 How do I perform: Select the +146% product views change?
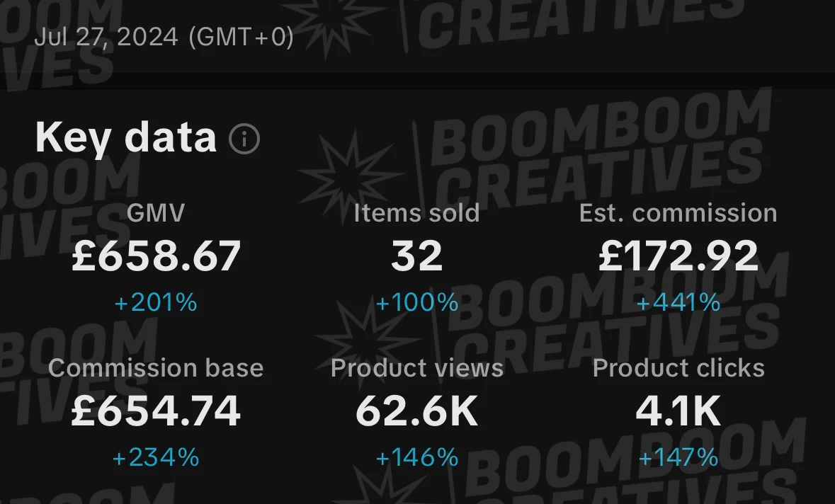416,458
